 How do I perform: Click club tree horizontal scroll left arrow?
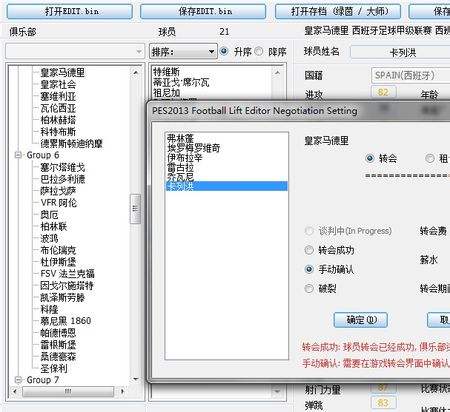click(14, 391)
